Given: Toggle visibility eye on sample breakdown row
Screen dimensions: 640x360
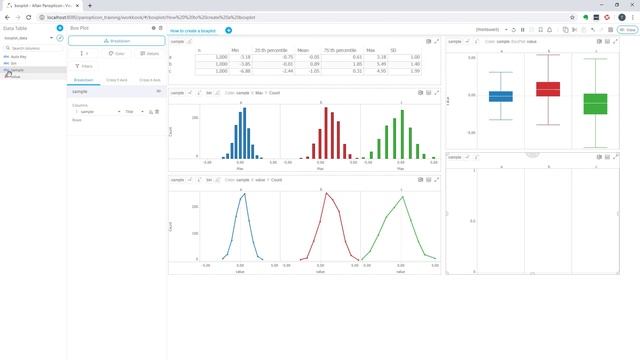Looking at the screenshot, I should 159,91.
